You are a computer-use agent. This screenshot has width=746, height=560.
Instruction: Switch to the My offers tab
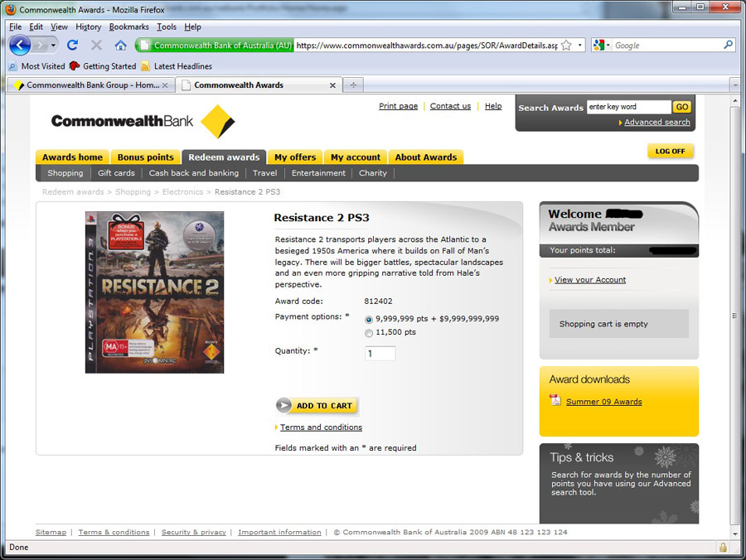click(295, 157)
